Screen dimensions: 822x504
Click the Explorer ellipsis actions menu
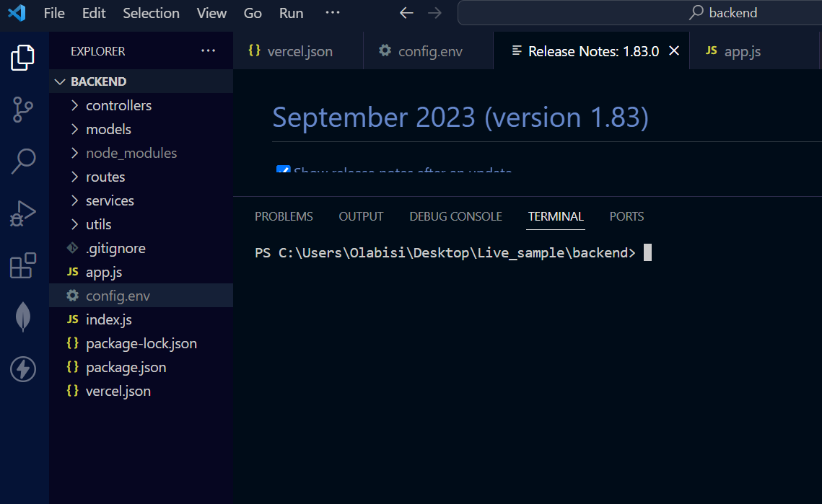coord(208,50)
